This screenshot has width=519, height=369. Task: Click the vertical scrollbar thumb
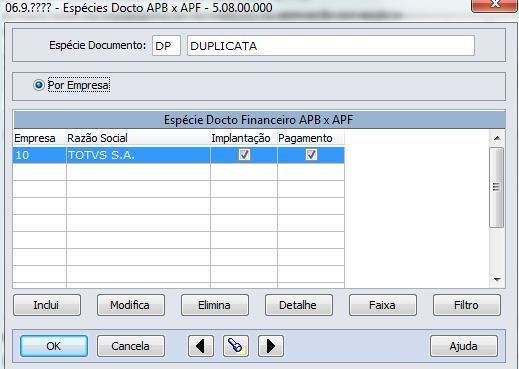(x=497, y=187)
